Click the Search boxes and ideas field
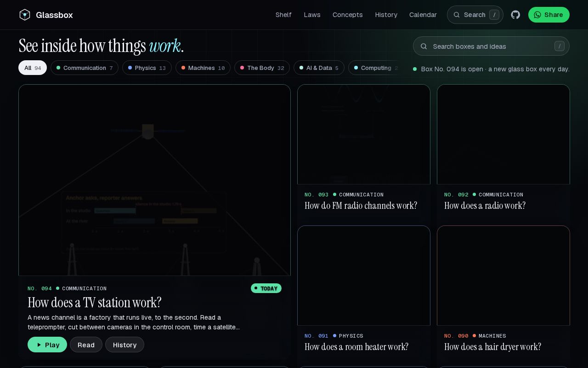This screenshot has width=588, height=368. 491,46
